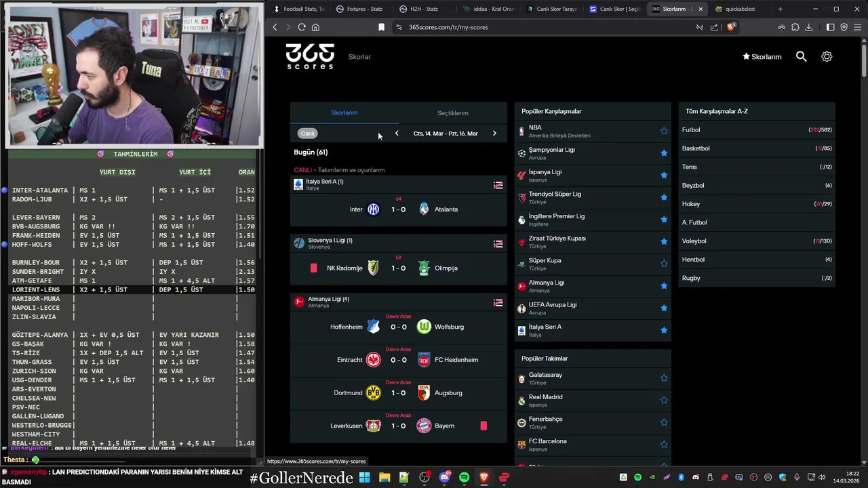Switch to the Skorlarım tab
The image size is (868, 488).
[x=344, y=113]
